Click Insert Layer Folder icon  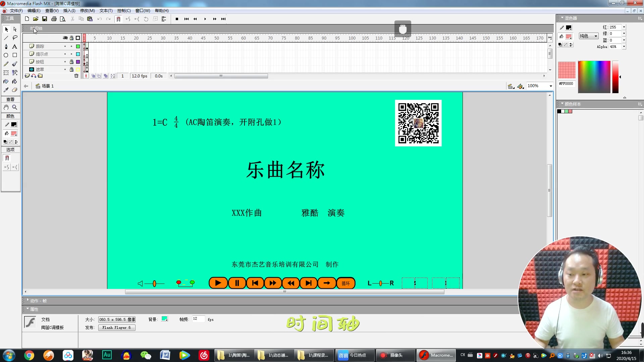[x=40, y=76]
